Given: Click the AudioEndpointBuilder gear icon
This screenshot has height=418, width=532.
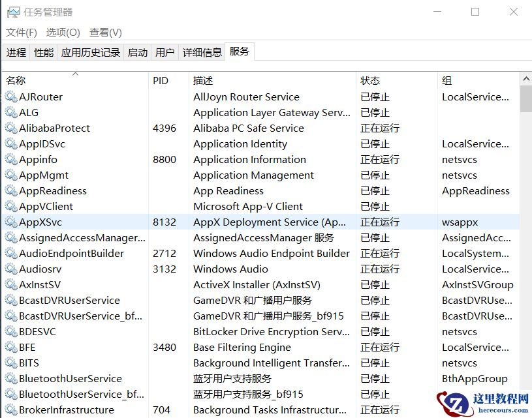Looking at the screenshot, I should (11, 253).
